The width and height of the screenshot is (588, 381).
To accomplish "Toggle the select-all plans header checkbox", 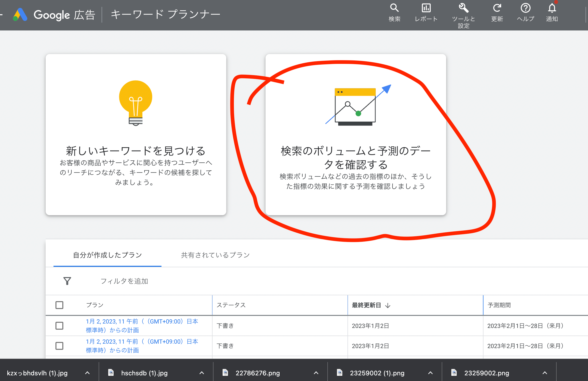I will click(59, 305).
